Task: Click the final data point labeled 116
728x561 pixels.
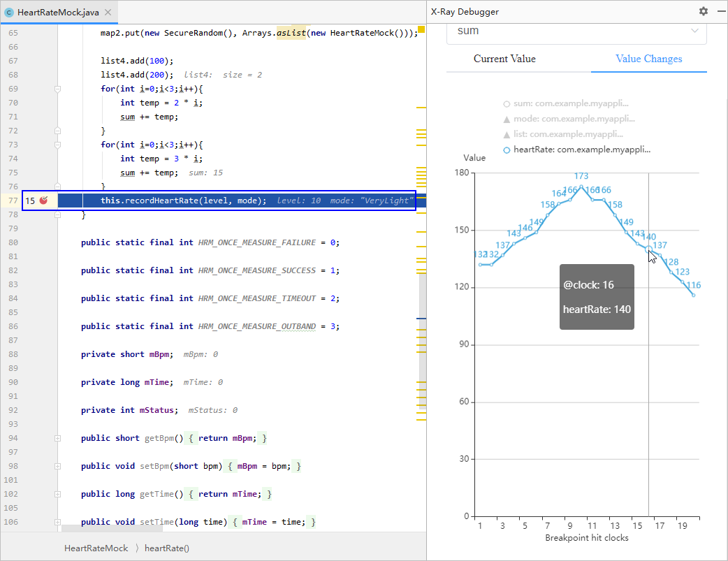Action: [694, 295]
